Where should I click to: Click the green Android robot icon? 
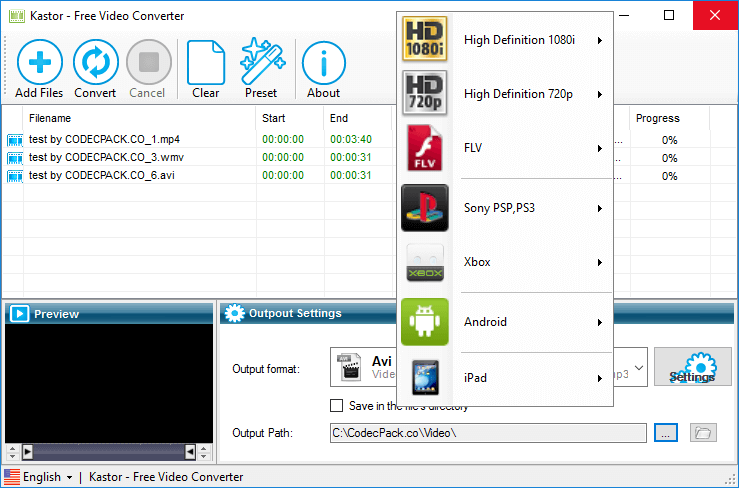425,322
